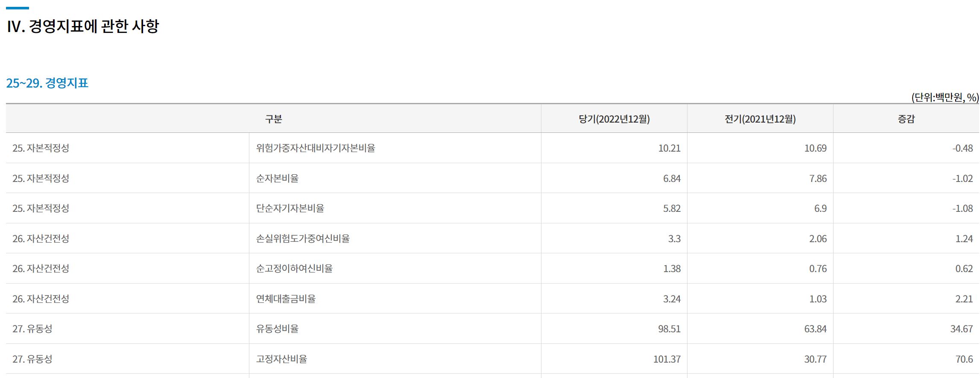Select the '순자본비율' row label
The height and width of the screenshot is (378, 980).
pos(277,178)
